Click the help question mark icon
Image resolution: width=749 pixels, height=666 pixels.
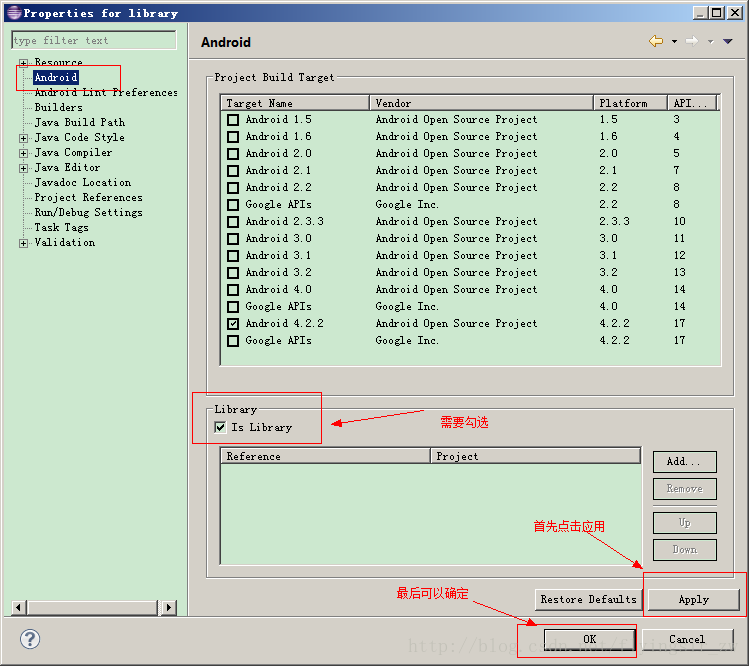[x=30, y=639]
